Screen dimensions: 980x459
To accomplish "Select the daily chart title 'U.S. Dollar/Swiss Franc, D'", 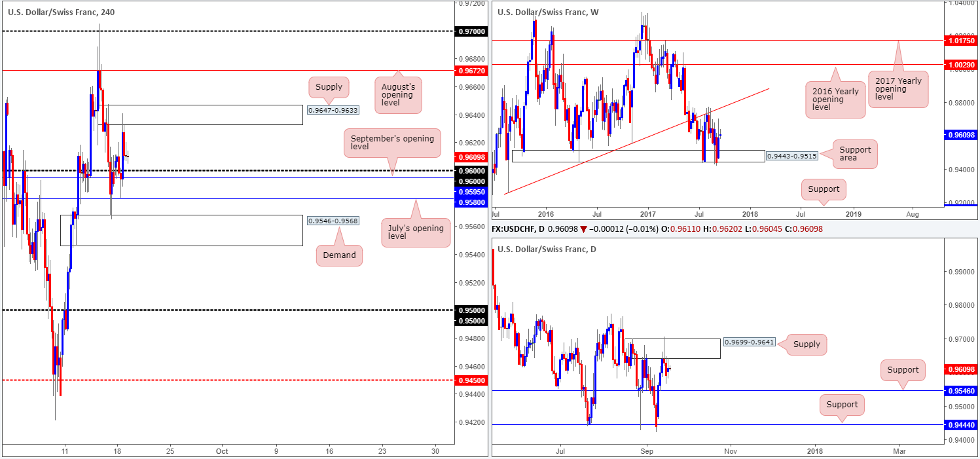I will 547,249.
